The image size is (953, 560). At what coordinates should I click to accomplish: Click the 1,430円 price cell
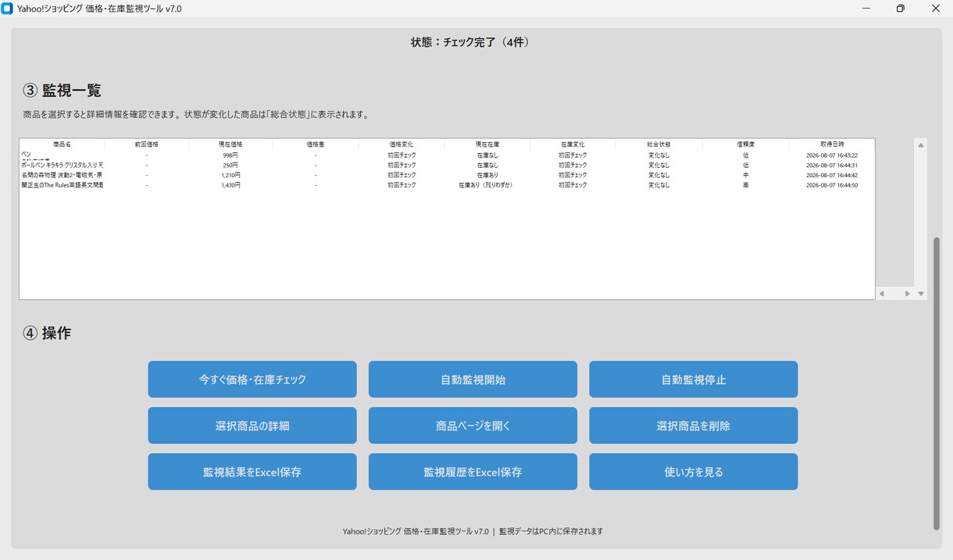tap(230, 185)
